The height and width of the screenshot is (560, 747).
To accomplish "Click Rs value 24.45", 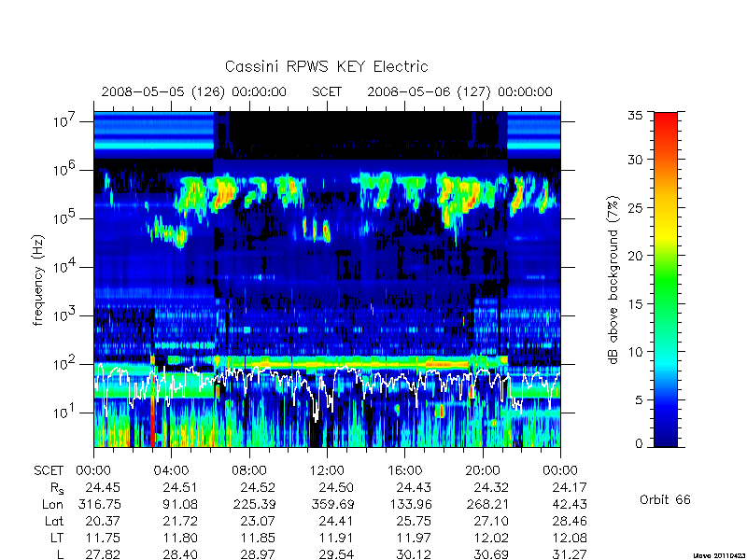I will pos(103,487).
